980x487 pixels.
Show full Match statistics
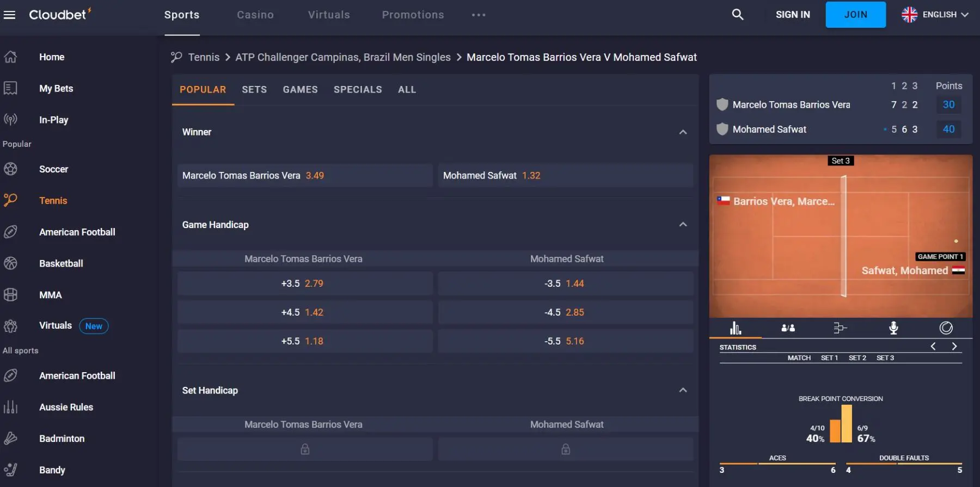(x=799, y=358)
